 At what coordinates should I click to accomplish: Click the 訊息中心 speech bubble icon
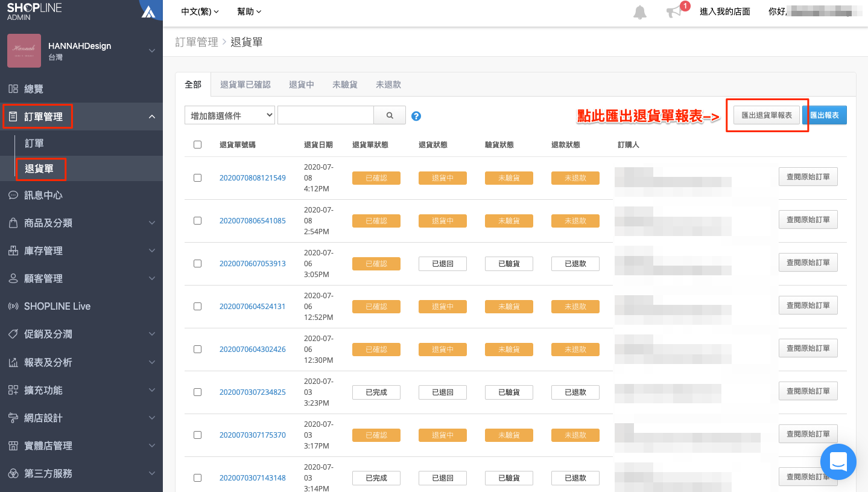13,195
